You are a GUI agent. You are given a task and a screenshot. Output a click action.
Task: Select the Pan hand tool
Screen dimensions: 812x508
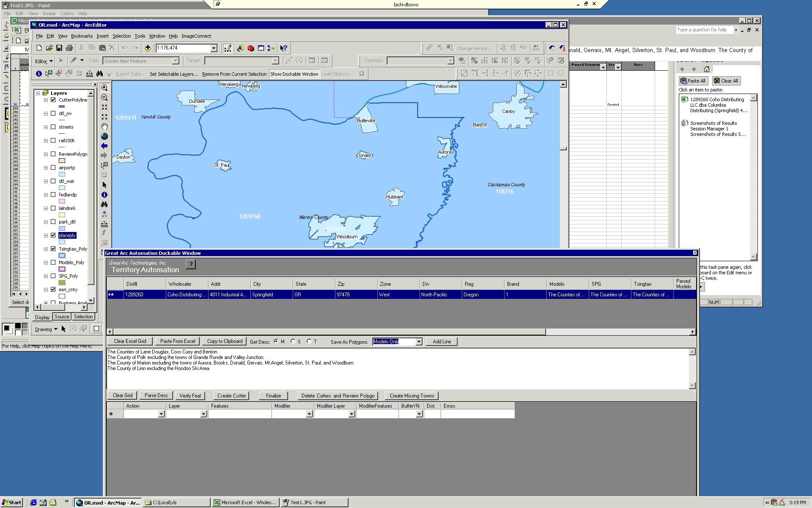click(104, 127)
